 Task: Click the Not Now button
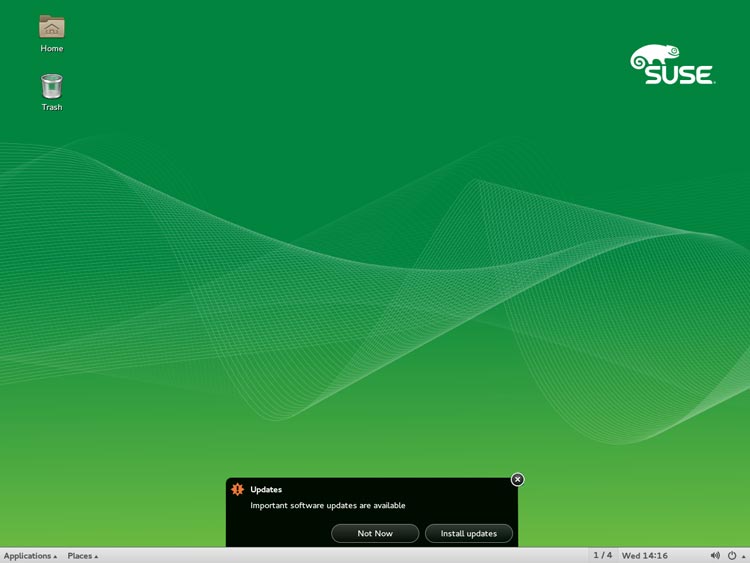(375, 533)
